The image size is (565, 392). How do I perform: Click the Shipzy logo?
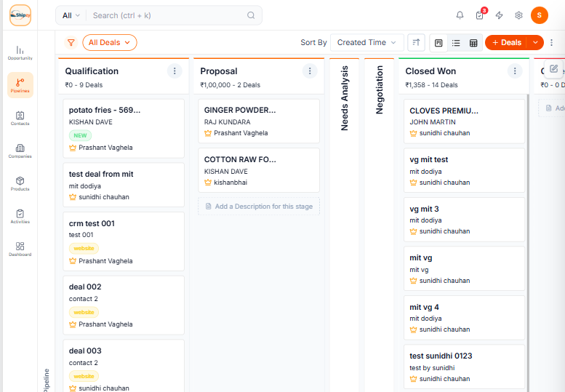(x=20, y=15)
